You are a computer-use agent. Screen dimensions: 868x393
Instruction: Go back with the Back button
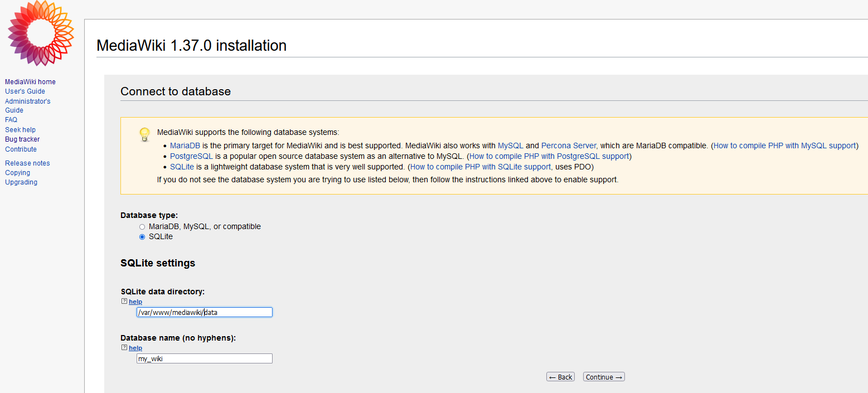[560, 377]
